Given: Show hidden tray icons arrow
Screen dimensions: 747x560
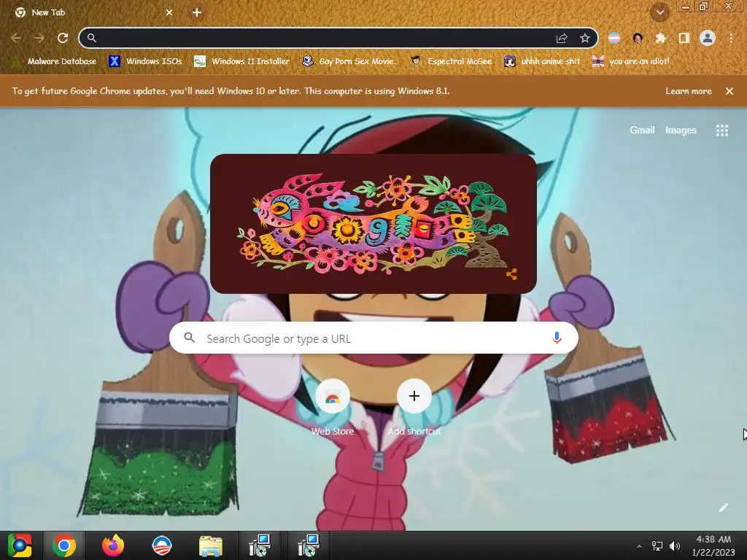Looking at the screenshot, I should click(639, 546).
